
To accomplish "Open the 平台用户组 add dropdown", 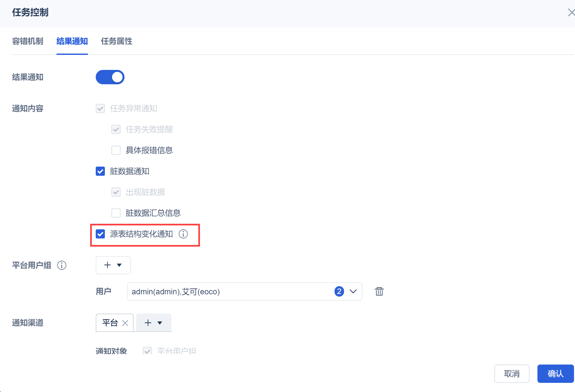I will [x=113, y=265].
